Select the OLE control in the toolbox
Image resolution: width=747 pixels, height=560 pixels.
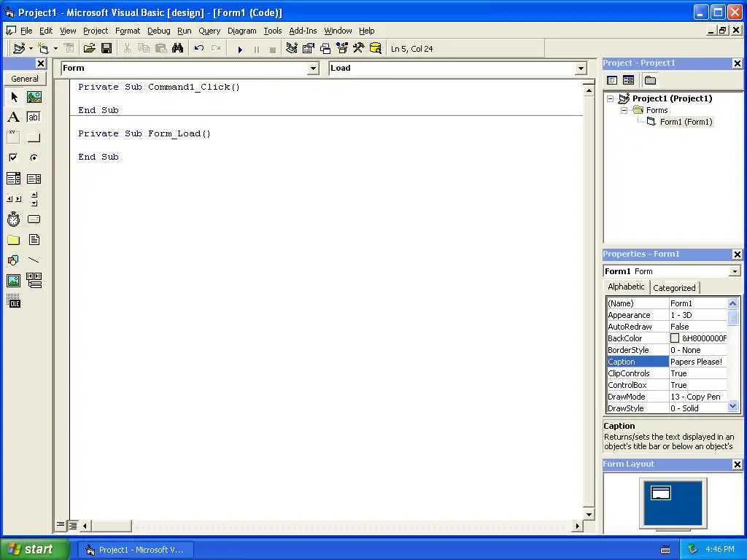click(14, 301)
